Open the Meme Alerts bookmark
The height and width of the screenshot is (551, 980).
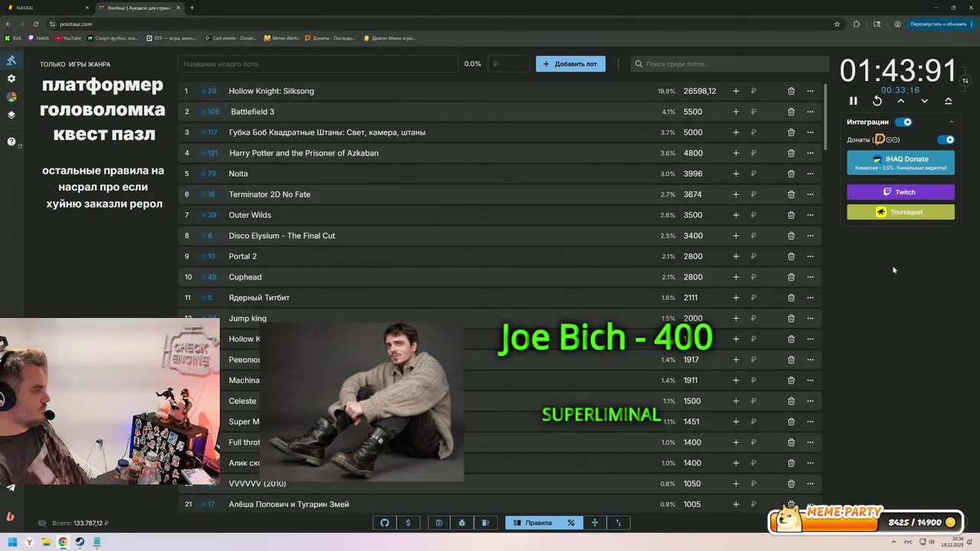point(281,37)
